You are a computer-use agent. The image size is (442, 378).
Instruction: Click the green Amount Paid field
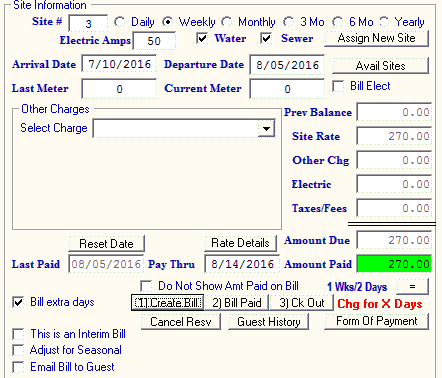tap(394, 264)
